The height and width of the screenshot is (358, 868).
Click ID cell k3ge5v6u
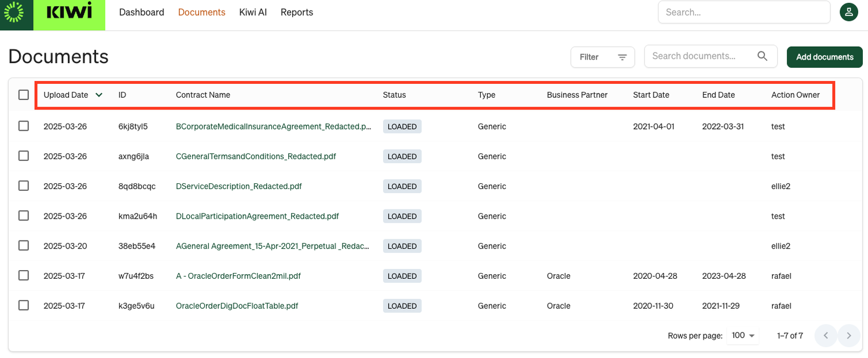coord(136,306)
